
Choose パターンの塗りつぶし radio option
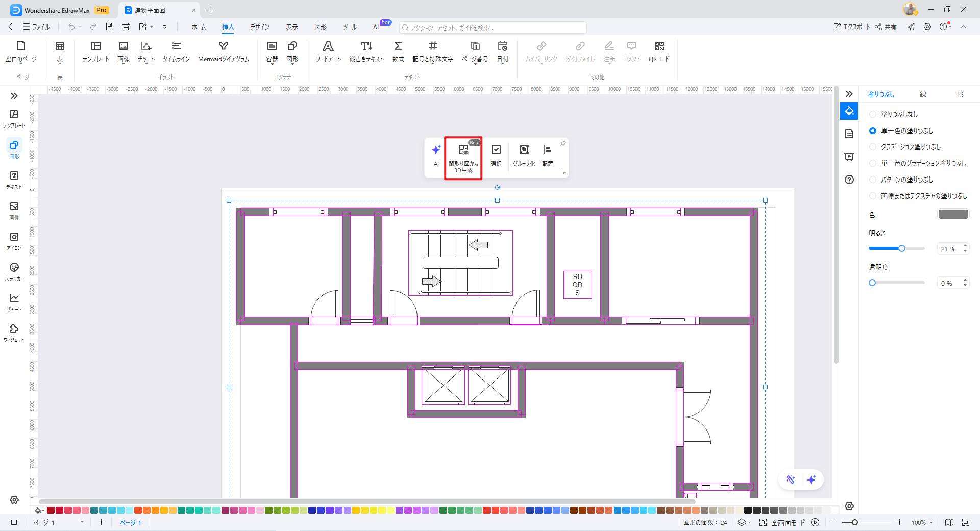coord(873,180)
